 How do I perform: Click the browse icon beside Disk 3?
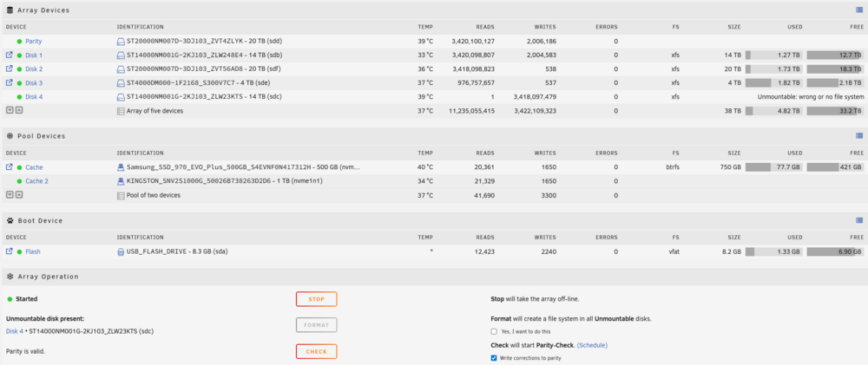tap(9, 83)
